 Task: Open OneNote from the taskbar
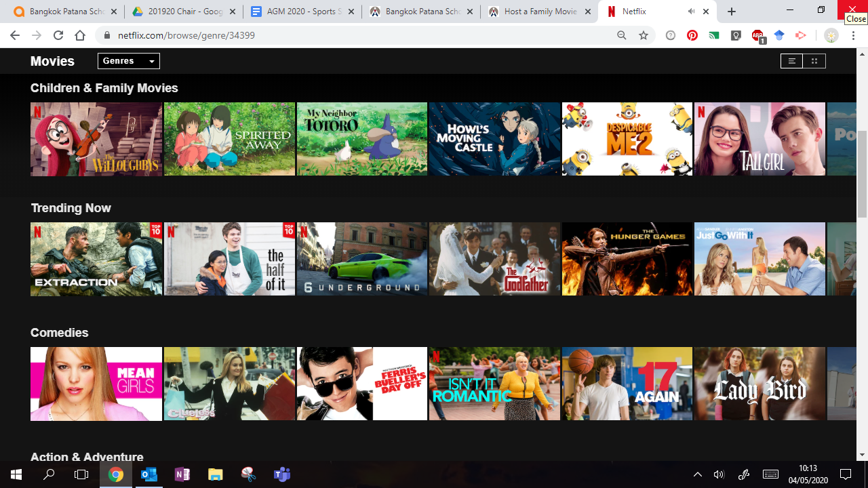pyautogui.click(x=182, y=474)
